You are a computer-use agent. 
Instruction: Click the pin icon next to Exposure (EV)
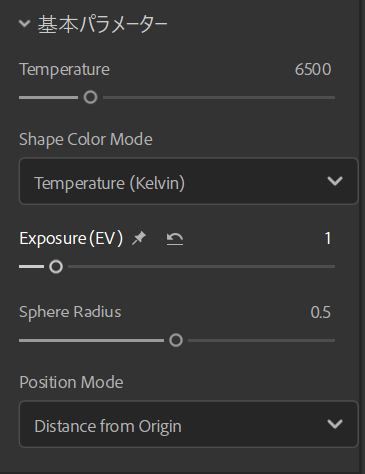[x=139, y=238]
